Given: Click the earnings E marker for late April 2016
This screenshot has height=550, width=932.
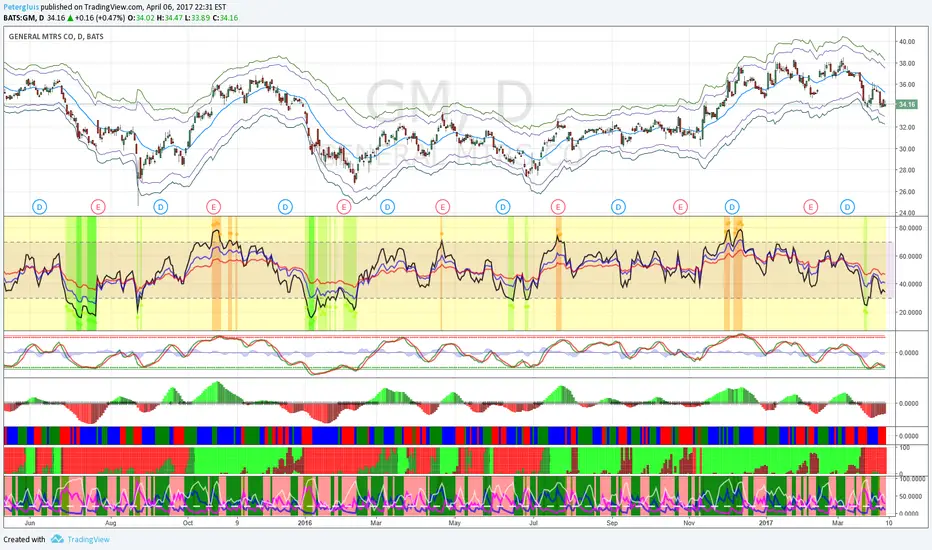Looking at the screenshot, I should [442, 207].
